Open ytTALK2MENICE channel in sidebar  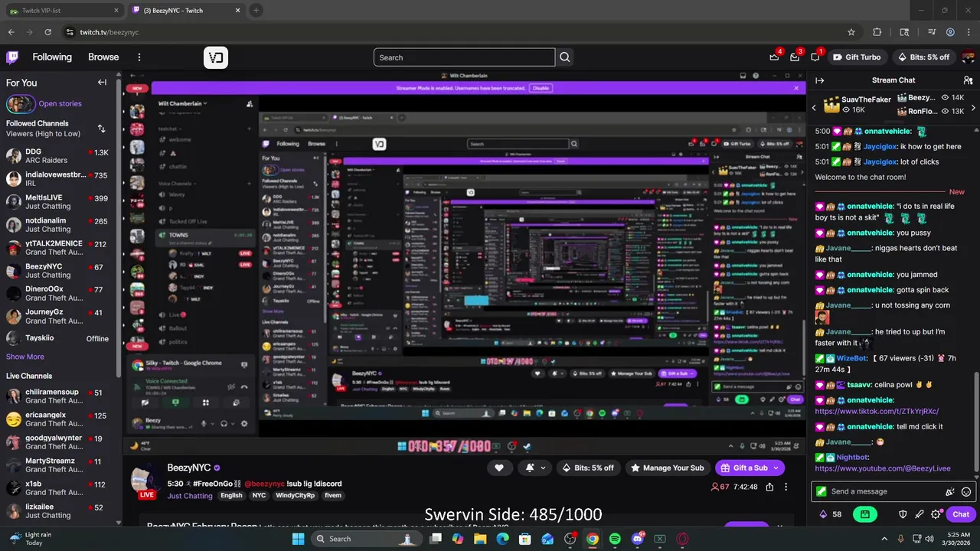click(x=57, y=248)
